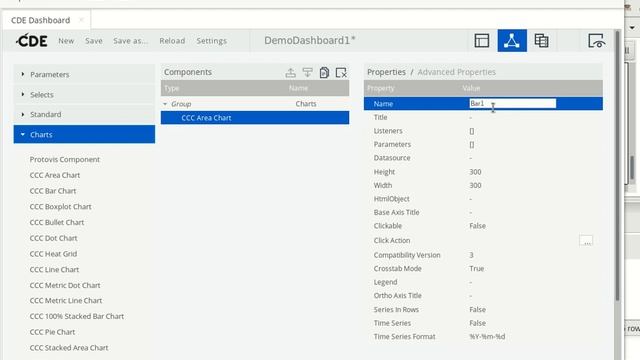Duplicate the selected component icon
The width and height of the screenshot is (640, 360).
pos(324,73)
